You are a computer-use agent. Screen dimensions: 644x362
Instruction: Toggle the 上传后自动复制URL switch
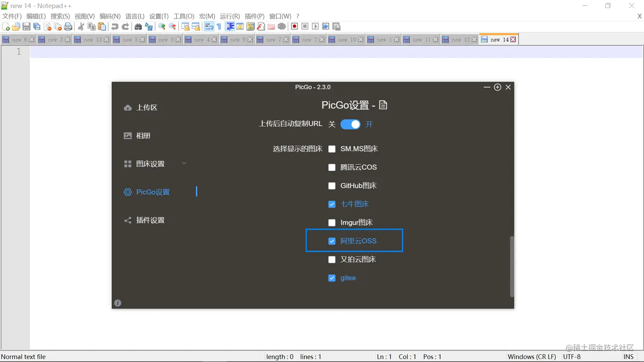[x=351, y=124]
